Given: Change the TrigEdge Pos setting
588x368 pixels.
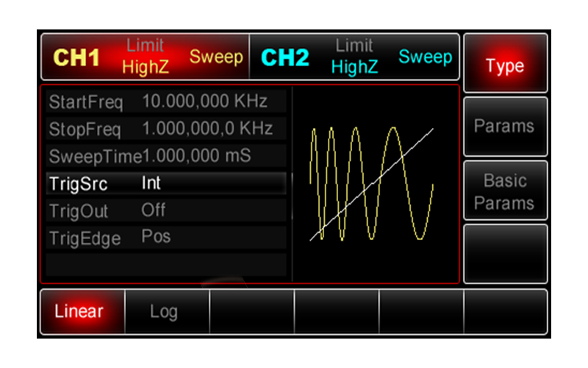Looking at the screenshot, I should (166, 238).
